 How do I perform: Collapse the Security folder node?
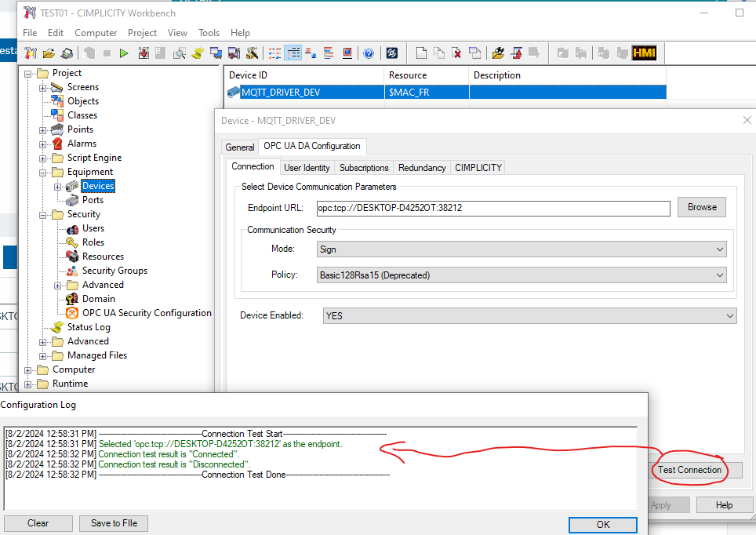click(x=42, y=215)
